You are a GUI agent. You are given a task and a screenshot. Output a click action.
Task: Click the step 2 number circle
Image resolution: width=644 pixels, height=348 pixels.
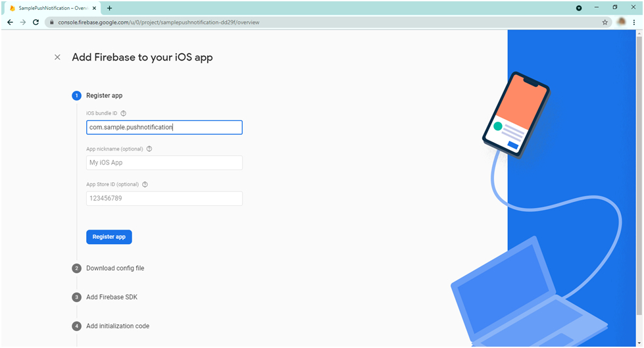coord(76,268)
